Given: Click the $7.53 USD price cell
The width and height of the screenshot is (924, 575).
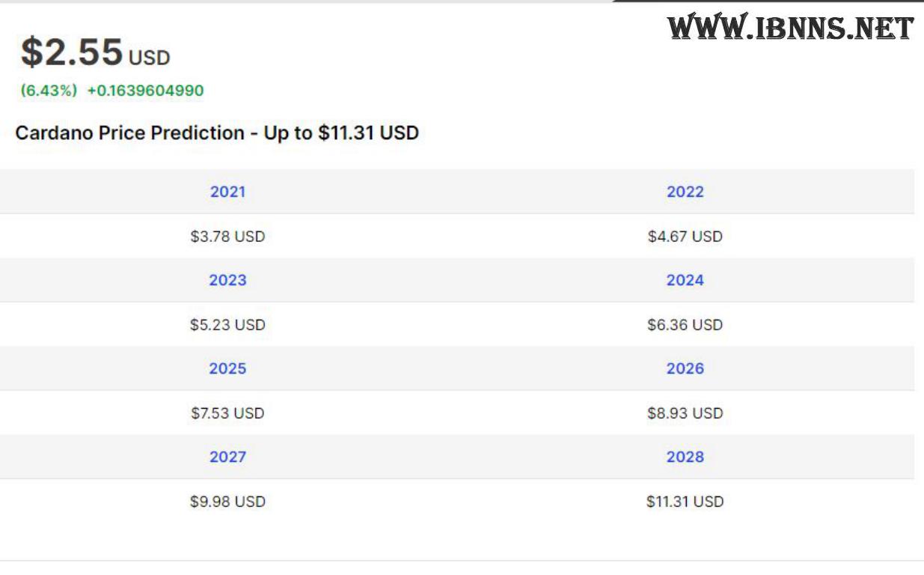Looking at the screenshot, I should pos(227,413).
